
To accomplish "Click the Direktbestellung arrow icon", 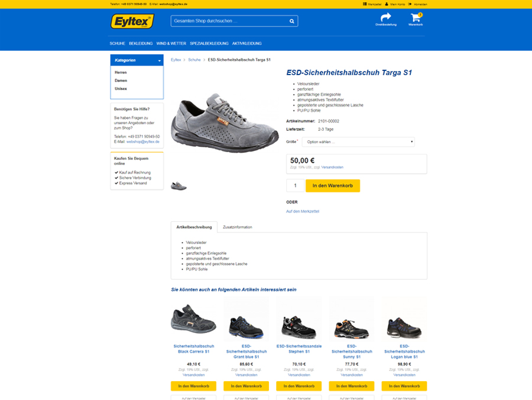I will pyautogui.click(x=386, y=17).
